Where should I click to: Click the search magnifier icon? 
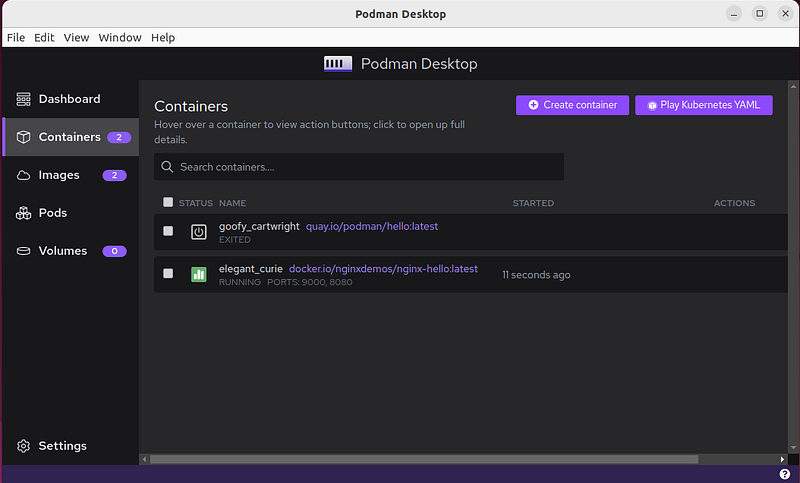pos(167,167)
